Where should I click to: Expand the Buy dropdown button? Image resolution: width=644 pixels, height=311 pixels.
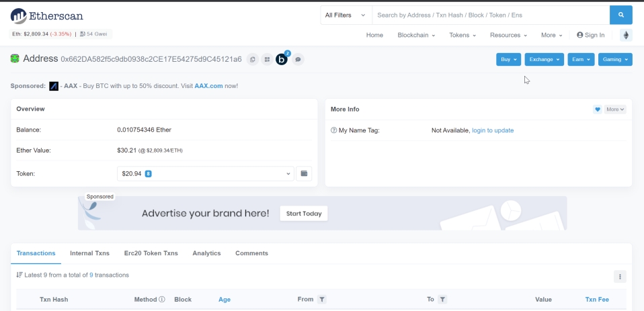[508, 60]
